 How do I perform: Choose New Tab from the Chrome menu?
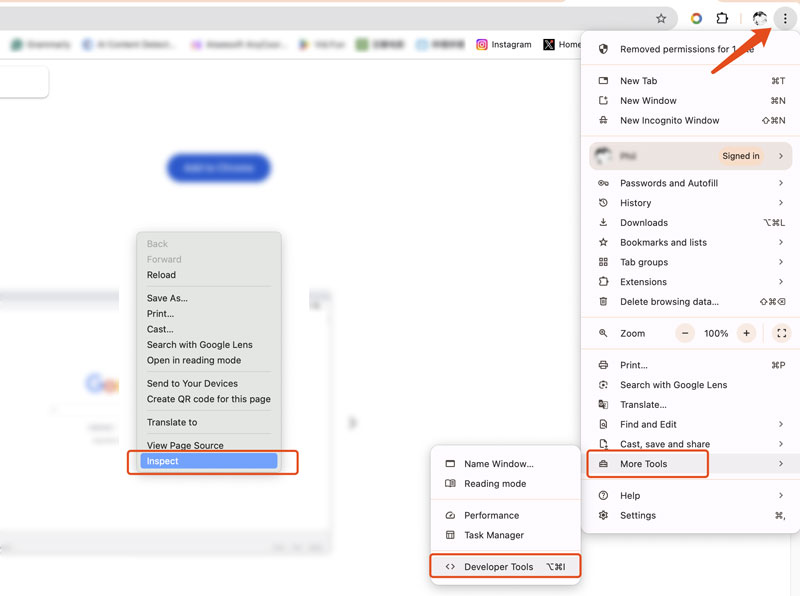coord(691,81)
